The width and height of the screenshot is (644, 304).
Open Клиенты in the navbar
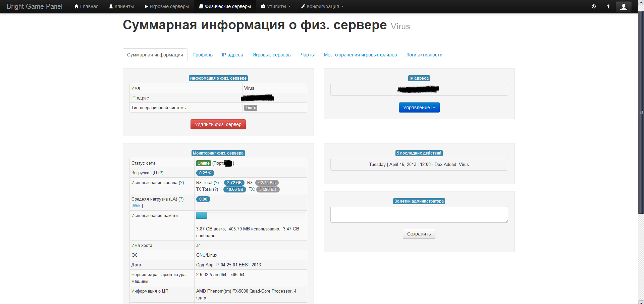click(x=121, y=6)
